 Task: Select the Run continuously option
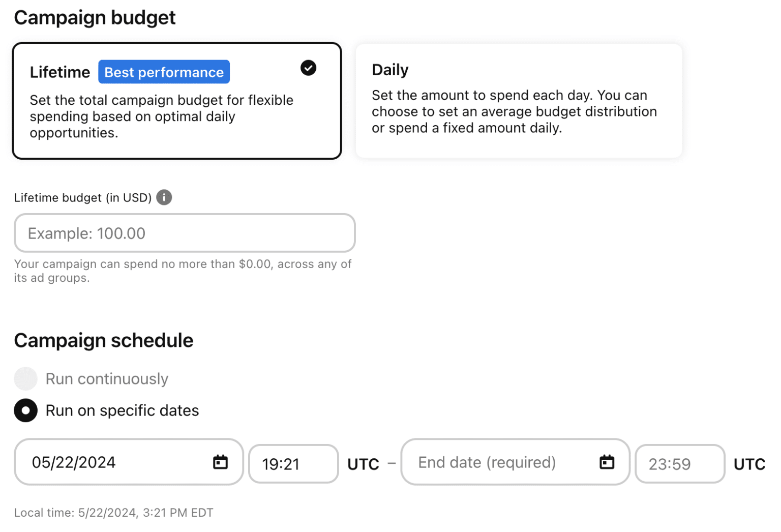pos(25,378)
